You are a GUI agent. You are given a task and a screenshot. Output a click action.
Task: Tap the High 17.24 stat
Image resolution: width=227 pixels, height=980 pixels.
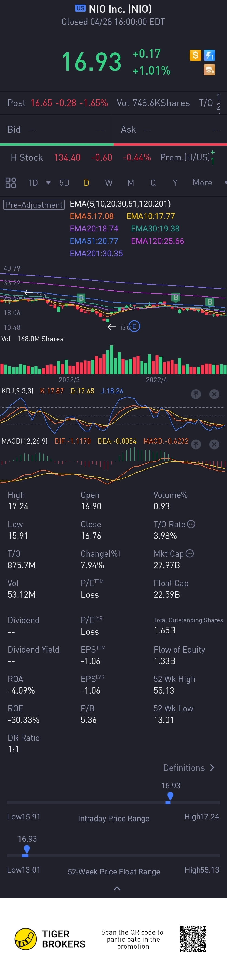tap(18, 500)
